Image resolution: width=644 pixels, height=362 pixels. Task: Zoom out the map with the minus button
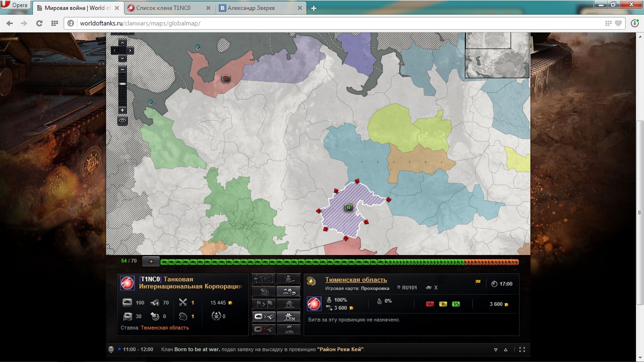click(122, 69)
